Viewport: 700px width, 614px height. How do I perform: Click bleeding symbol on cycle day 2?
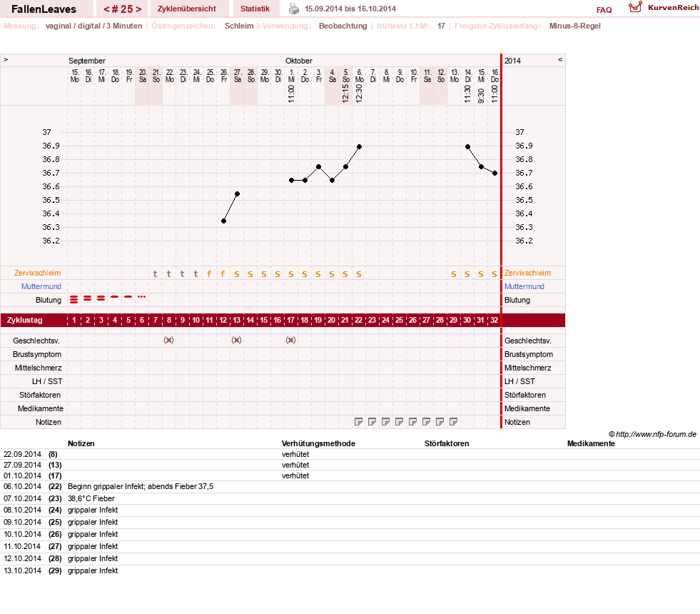click(88, 298)
